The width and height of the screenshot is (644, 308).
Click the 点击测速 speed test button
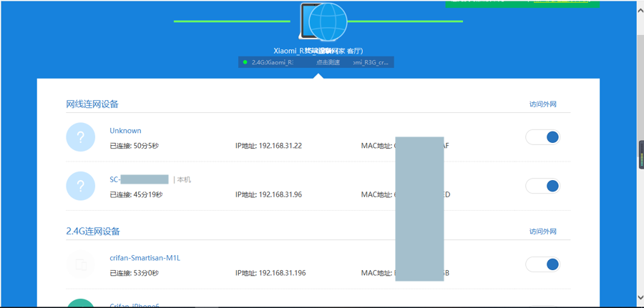(328, 62)
